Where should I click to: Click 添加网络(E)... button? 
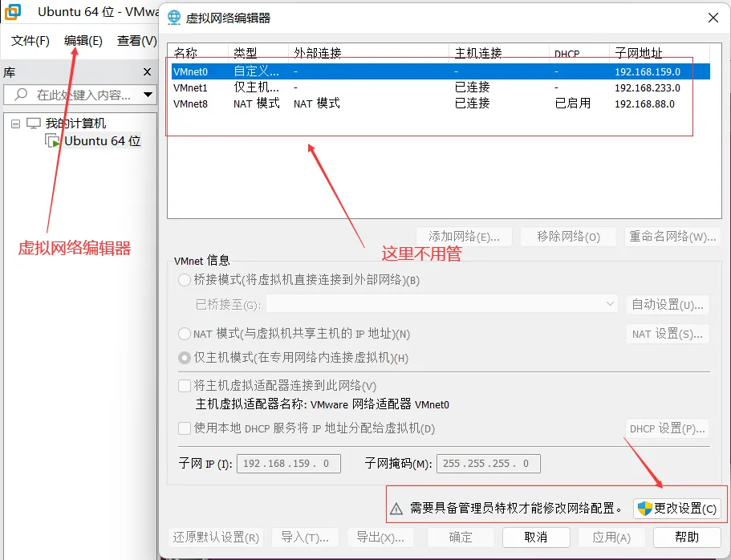(464, 237)
